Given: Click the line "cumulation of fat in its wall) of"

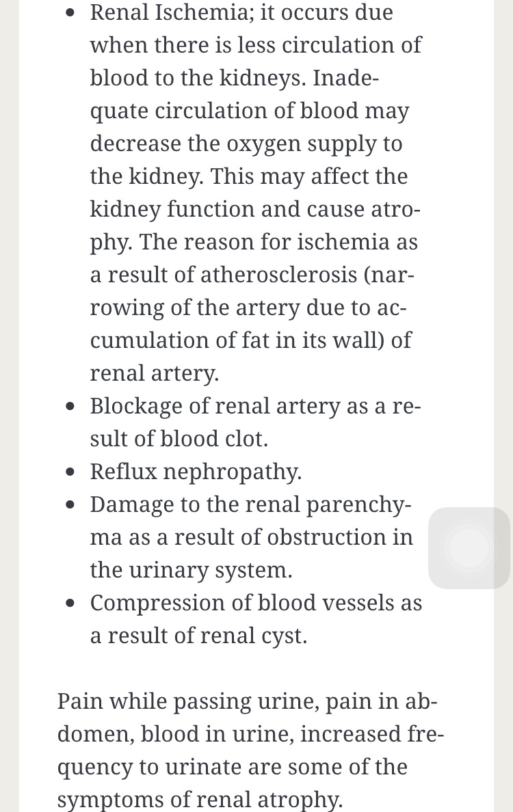Looking at the screenshot, I should click(x=250, y=340).
